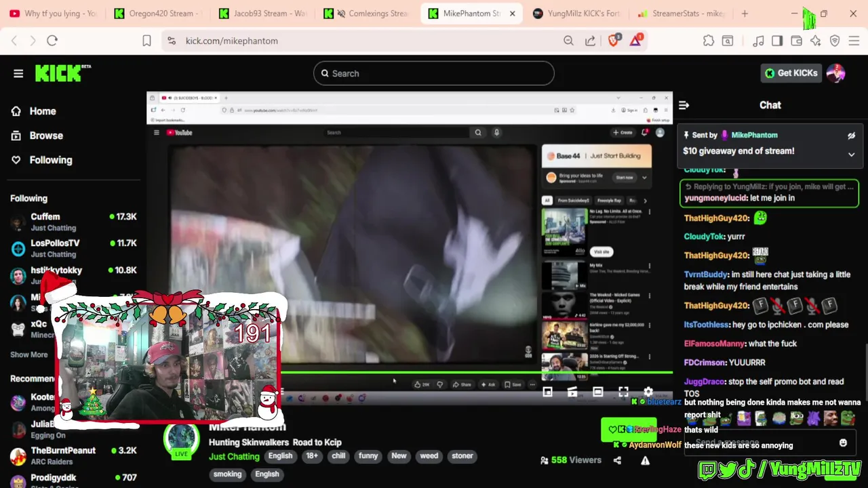This screenshot has height=488, width=868.
Task: Switch to the Jacob93 Stream tab
Action: [x=261, y=14]
